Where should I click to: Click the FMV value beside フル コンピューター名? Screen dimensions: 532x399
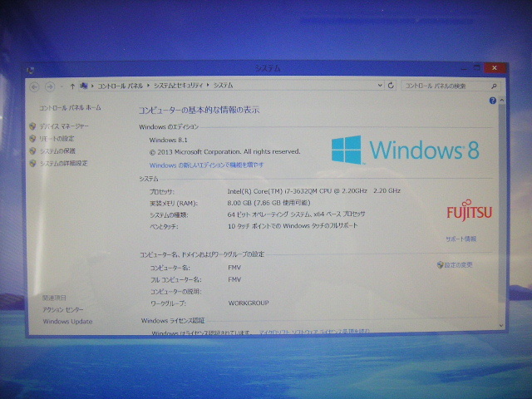pyautogui.click(x=234, y=279)
